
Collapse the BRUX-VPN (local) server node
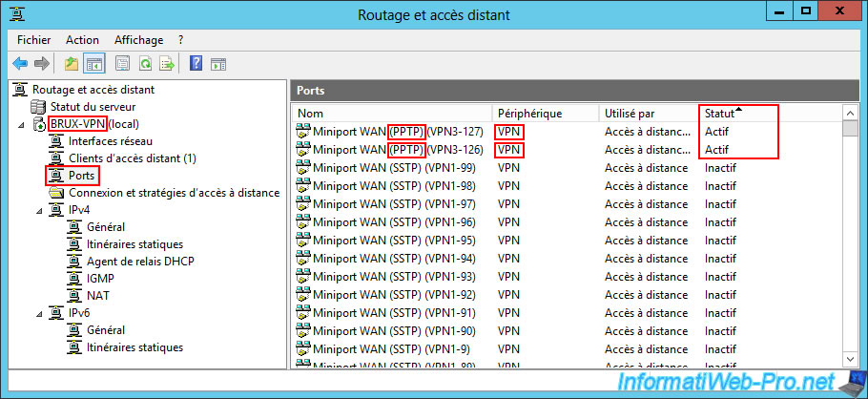pyautogui.click(x=22, y=124)
